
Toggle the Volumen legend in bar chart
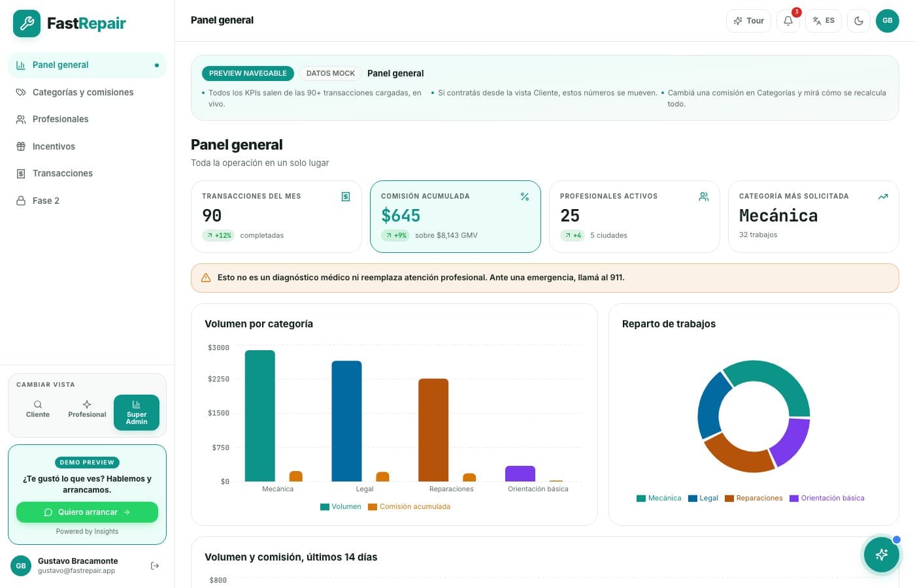341,506
